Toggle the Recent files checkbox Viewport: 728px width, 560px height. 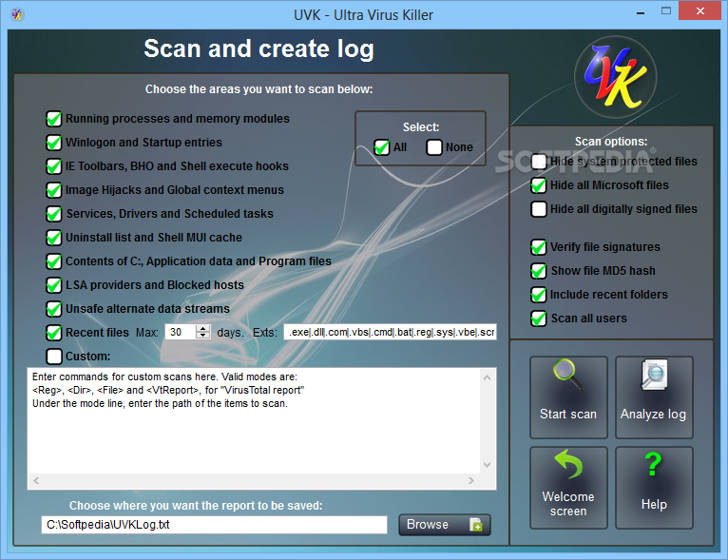54,333
